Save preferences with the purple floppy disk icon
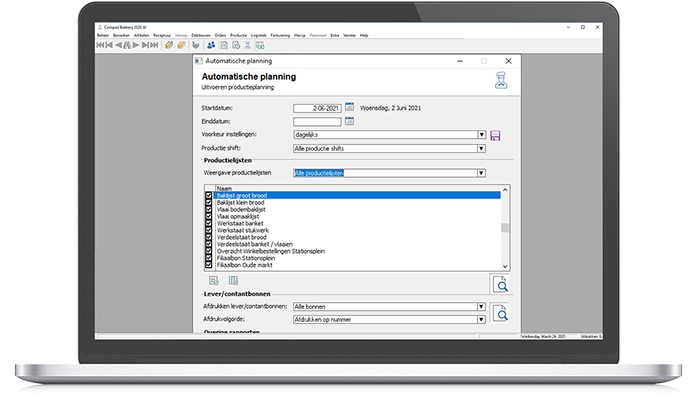The image size is (700, 413). click(495, 135)
